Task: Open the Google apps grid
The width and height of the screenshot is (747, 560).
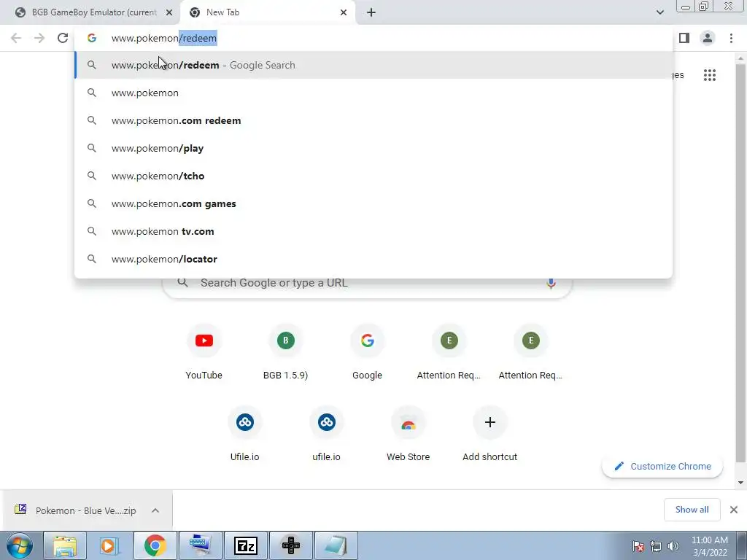Action: pyautogui.click(x=709, y=75)
